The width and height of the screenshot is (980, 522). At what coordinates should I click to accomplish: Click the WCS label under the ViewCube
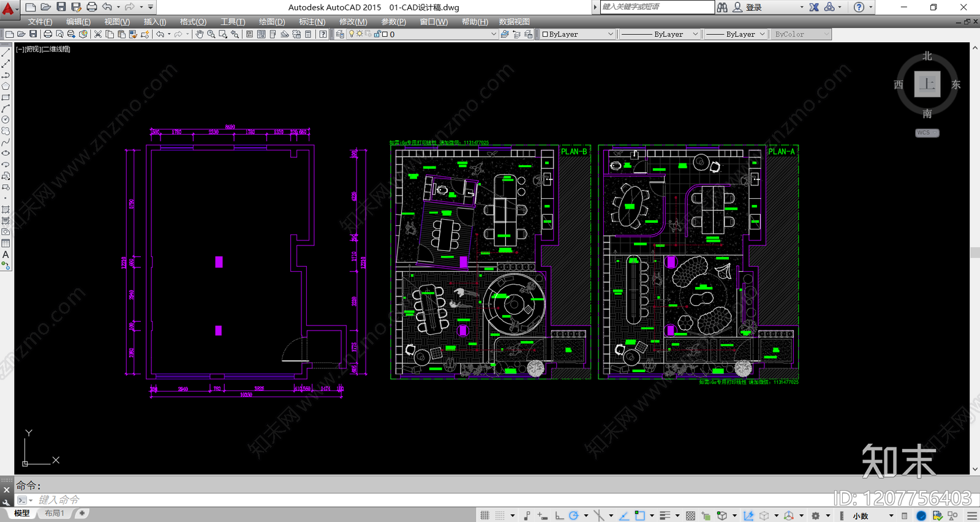point(927,133)
